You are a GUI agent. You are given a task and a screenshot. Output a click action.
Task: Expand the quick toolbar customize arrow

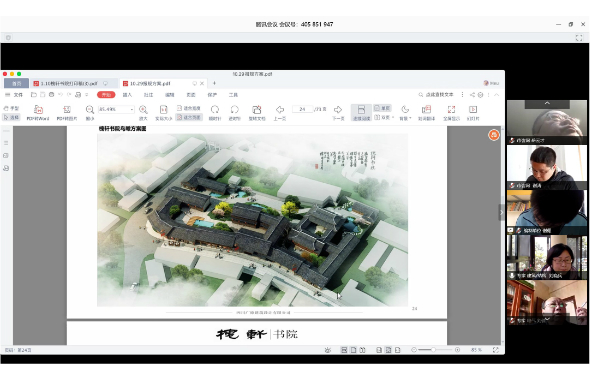click(87, 95)
